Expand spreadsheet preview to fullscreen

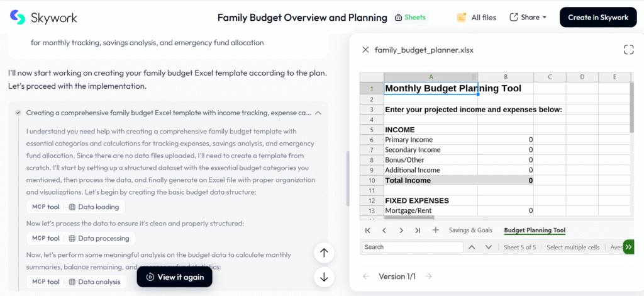628,50
